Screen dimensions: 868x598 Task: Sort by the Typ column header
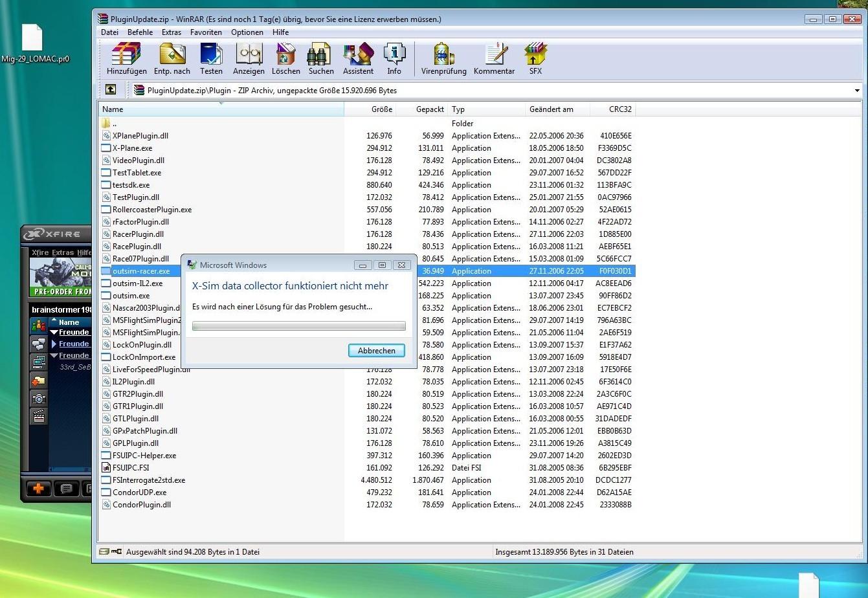click(x=487, y=109)
